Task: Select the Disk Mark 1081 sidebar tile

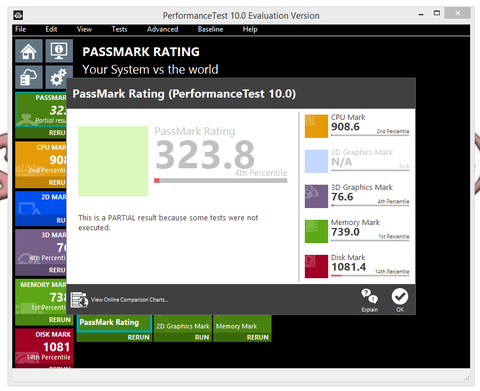Action: pyautogui.click(x=44, y=347)
